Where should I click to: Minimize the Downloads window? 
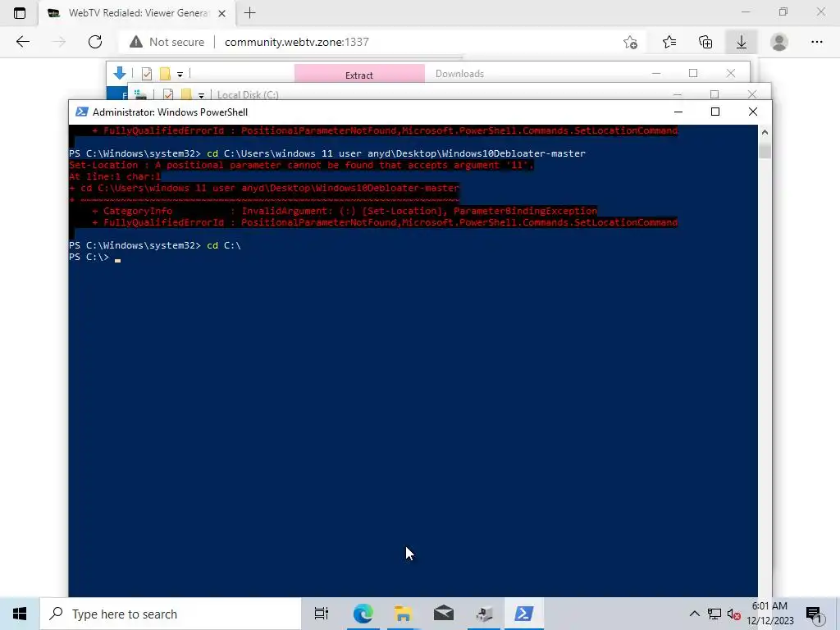(656, 73)
